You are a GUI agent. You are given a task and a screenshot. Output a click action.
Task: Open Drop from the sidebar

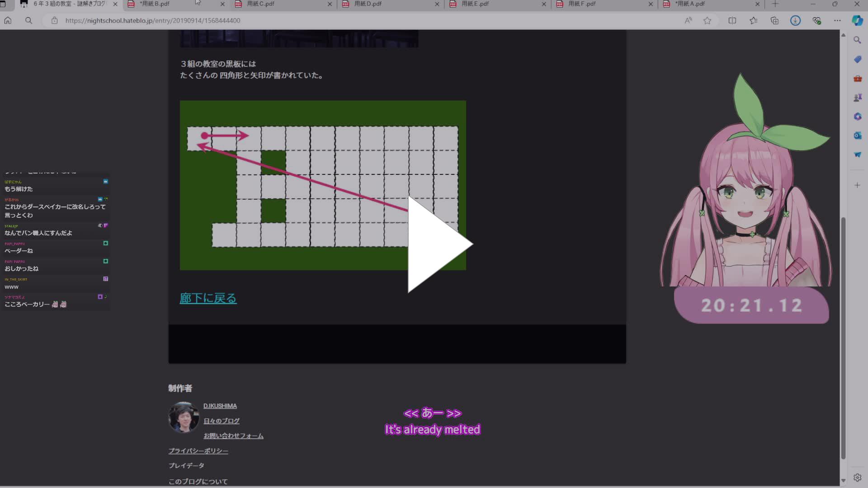(x=857, y=155)
